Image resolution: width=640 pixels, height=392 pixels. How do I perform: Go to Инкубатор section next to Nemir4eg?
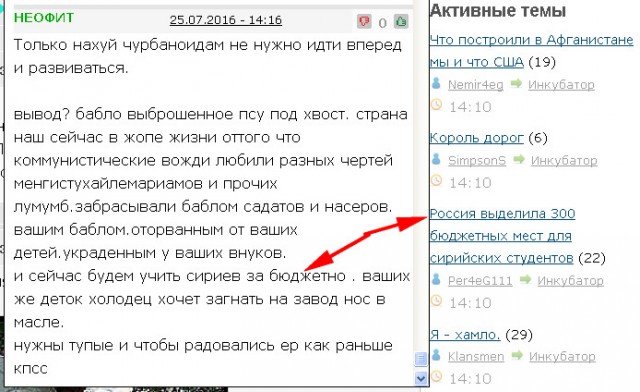[561, 85]
